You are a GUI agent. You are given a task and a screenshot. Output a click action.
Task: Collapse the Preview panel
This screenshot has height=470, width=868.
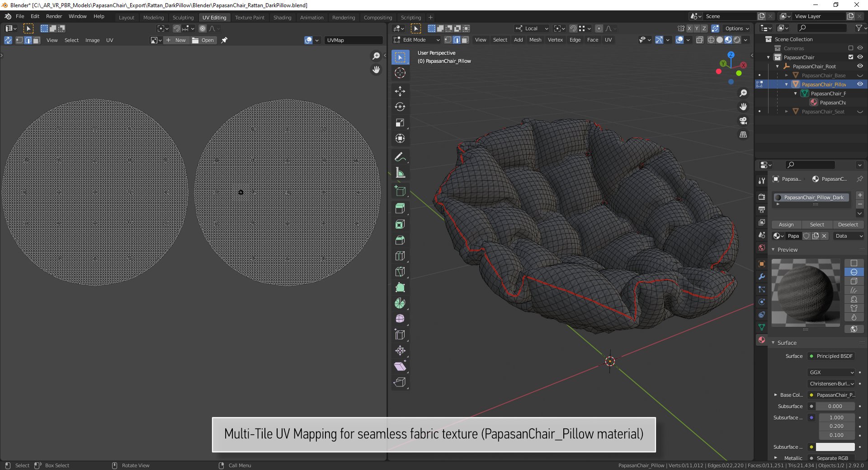tap(773, 249)
